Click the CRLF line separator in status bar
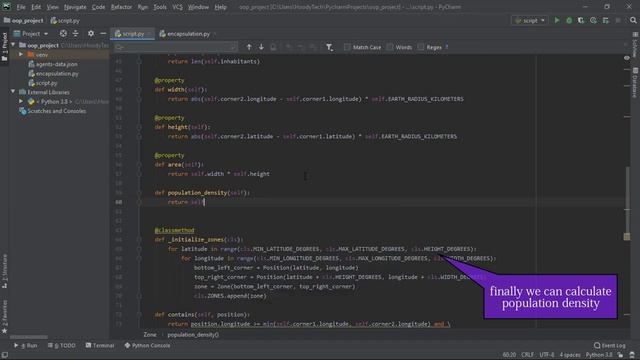 click(x=527, y=355)
